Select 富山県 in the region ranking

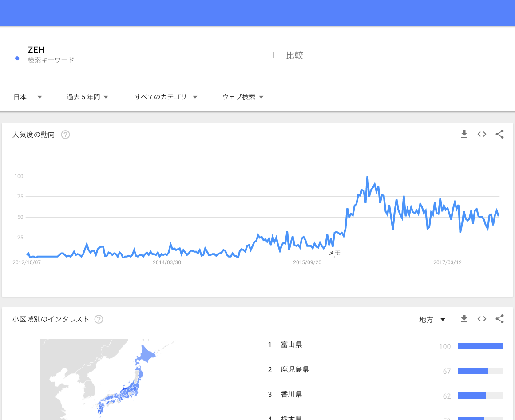click(x=291, y=345)
